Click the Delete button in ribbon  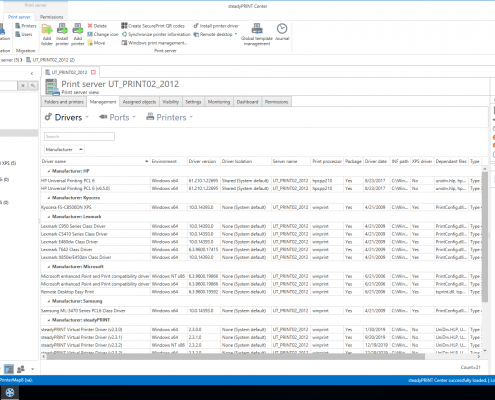(x=97, y=26)
